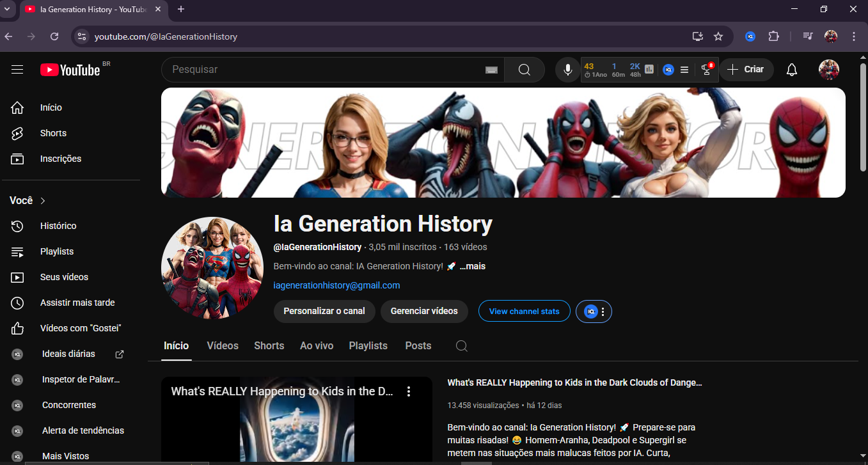Open video options three-dot menu

click(409, 391)
